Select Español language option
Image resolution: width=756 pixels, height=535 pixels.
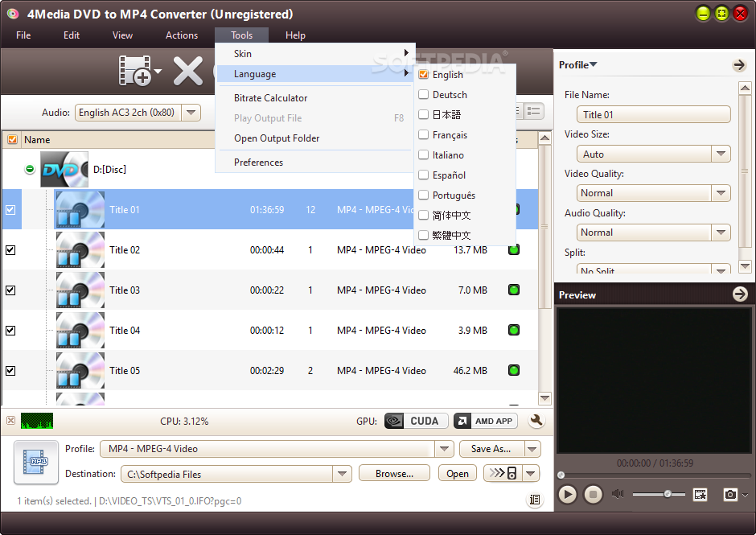[465, 175]
